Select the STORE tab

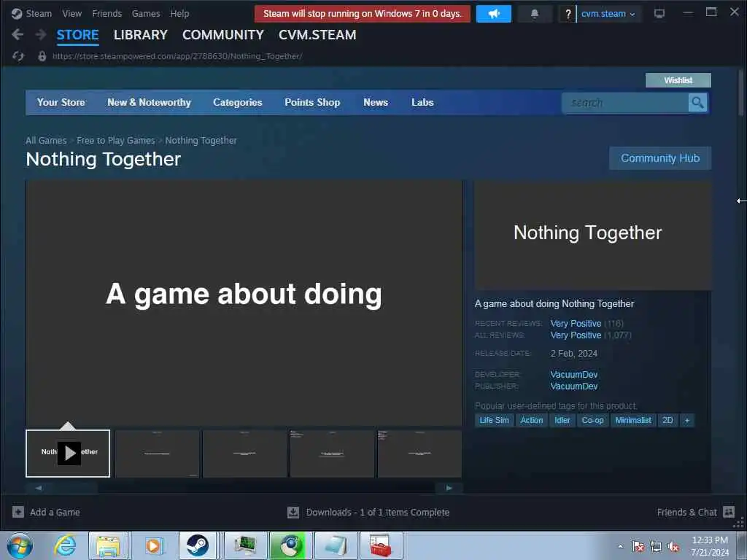[x=77, y=35]
